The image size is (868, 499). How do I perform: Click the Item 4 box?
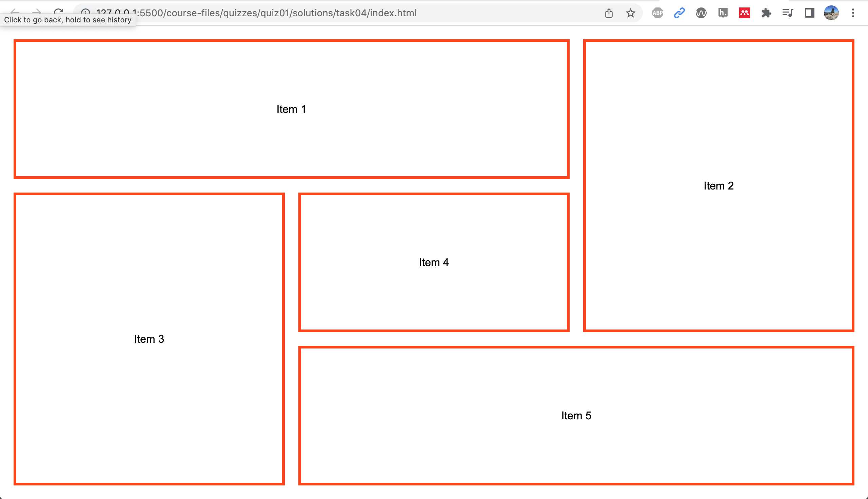click(x=433, y=262)
